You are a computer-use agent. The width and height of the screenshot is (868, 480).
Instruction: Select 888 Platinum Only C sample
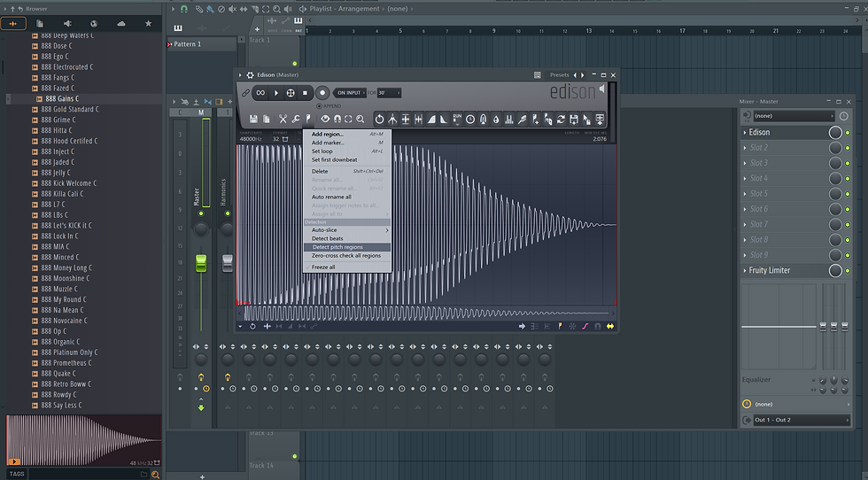tap(69, 352)
